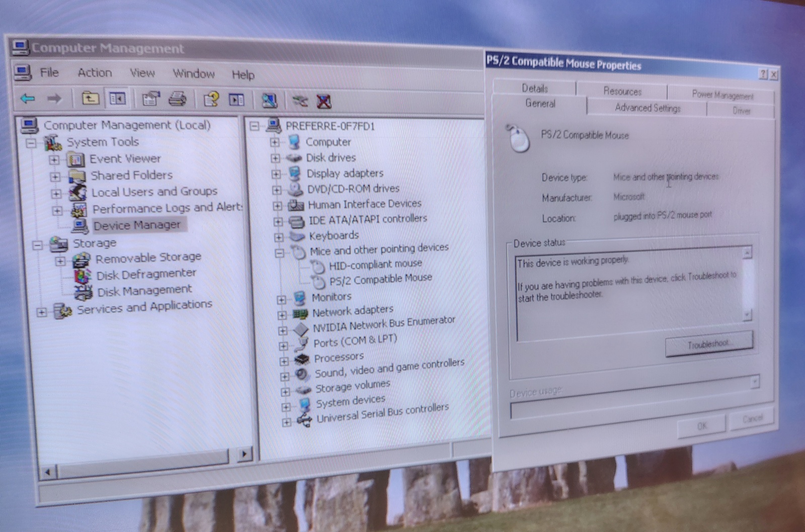Screen dimensions: 805x532
Task: Click the Back arrow in the toolbar
Action: tap(28, 98)
